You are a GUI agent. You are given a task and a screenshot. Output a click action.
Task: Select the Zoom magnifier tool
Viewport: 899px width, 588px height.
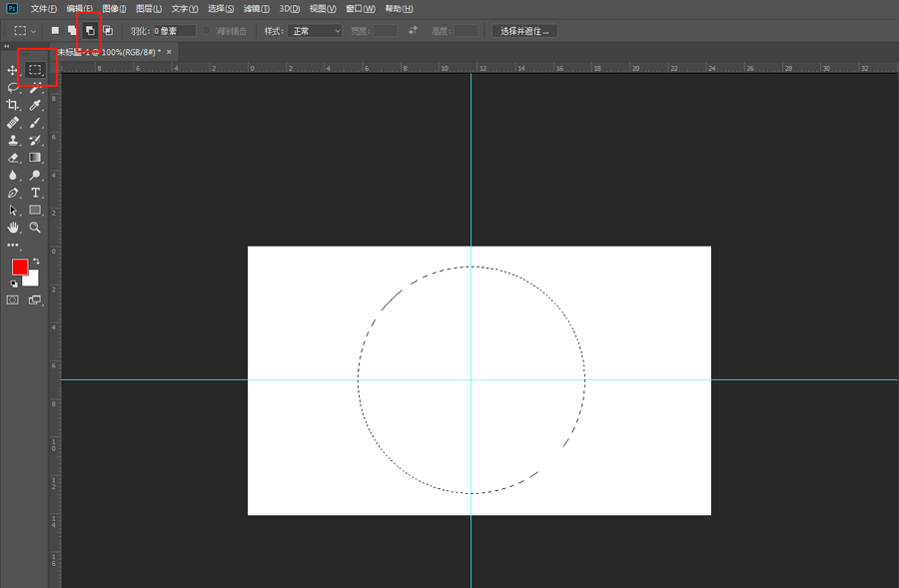click(x=35, y=228)
